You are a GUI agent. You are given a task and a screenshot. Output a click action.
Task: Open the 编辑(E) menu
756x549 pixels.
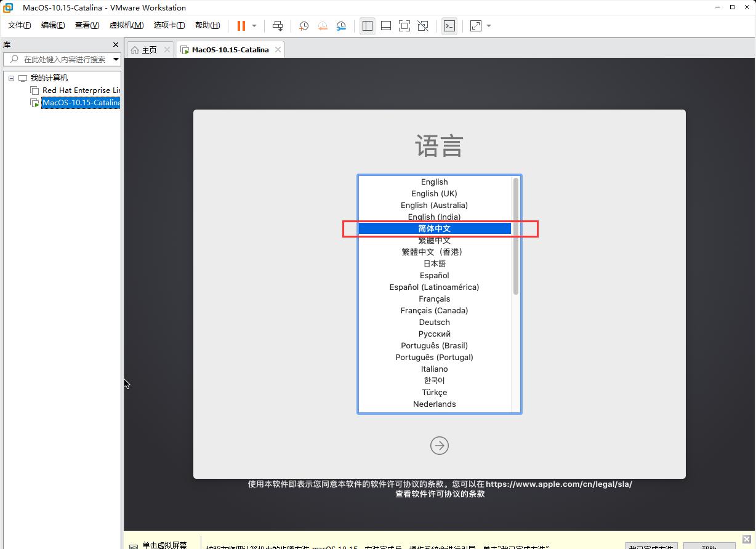pyautogui.click(x=53, y=25)
